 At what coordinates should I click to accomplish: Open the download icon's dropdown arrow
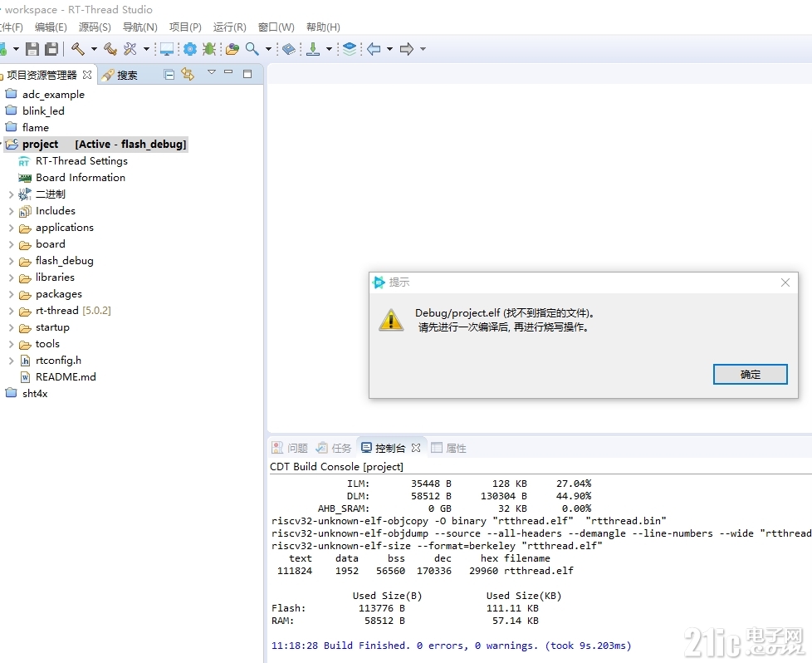329,49
